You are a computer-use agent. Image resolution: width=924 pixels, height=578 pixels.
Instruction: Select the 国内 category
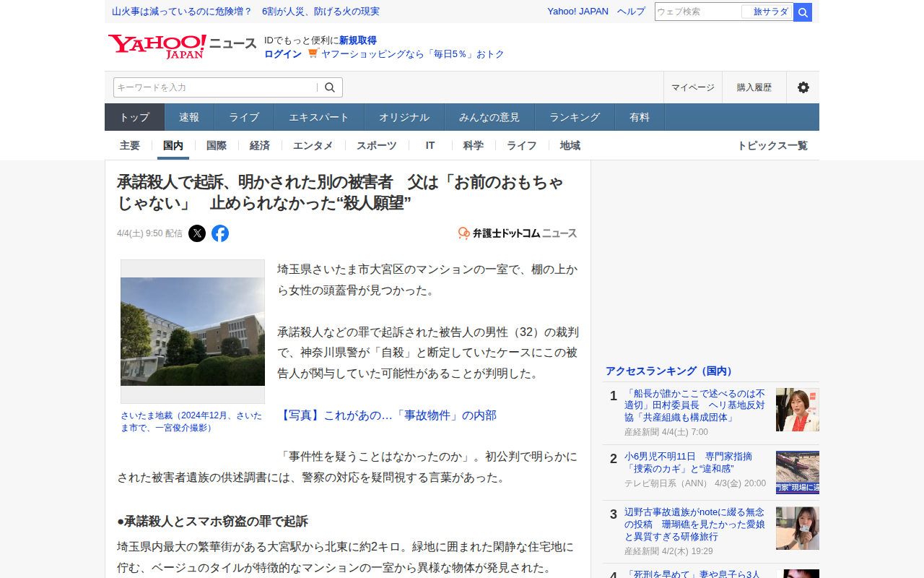coord(173,145)
